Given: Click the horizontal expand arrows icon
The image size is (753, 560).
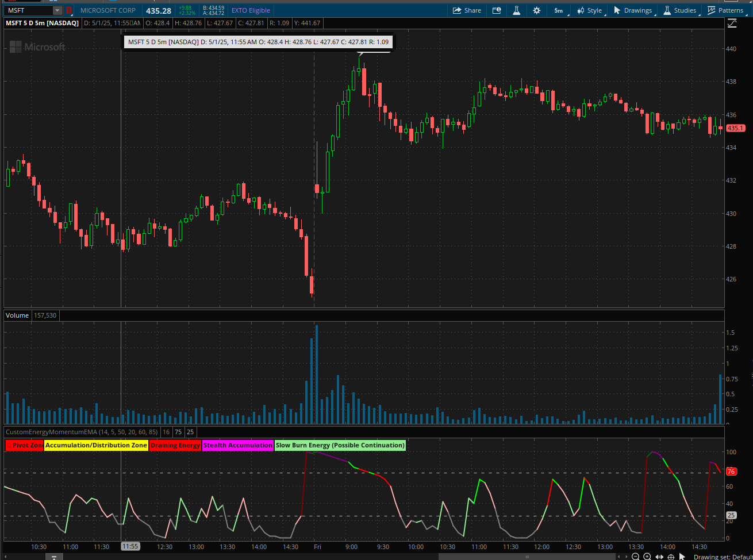Looking at the screenshot, I should (659, 557).
